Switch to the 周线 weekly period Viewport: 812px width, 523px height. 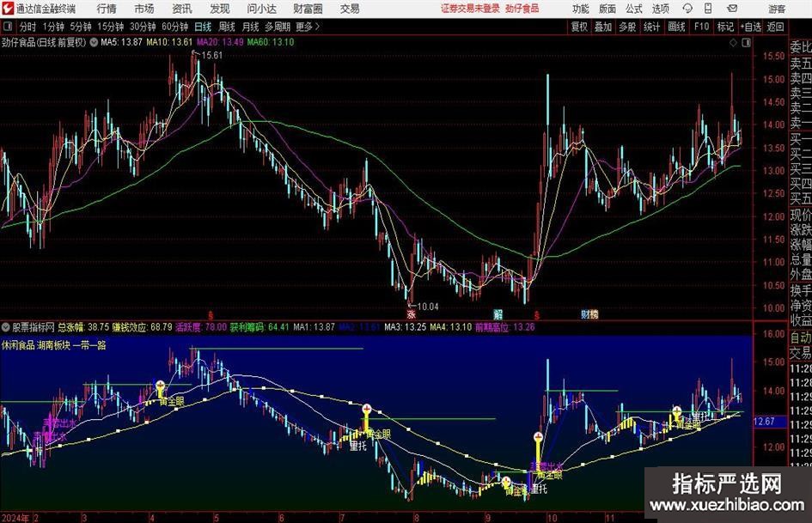click(x=226, y=27)
